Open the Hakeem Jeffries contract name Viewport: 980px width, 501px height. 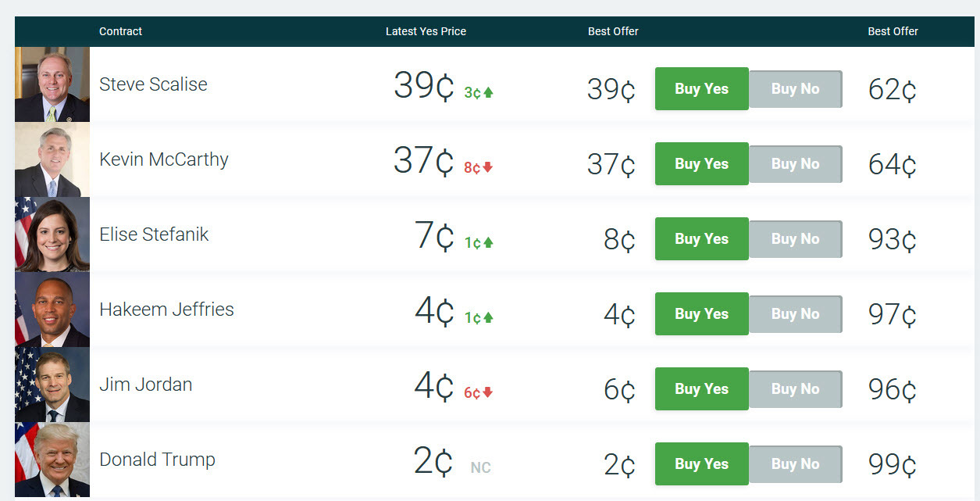(166, 310)
